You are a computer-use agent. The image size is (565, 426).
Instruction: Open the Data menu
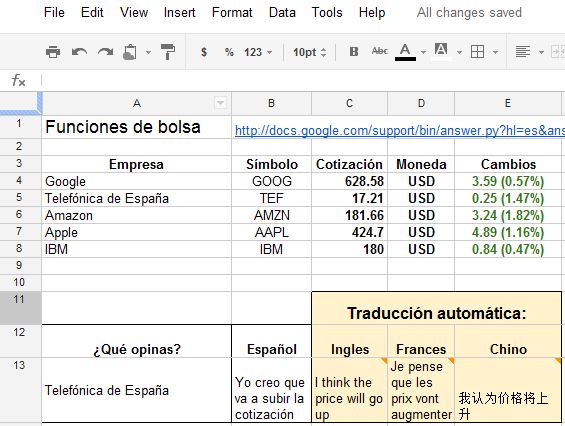coord(282,13)
